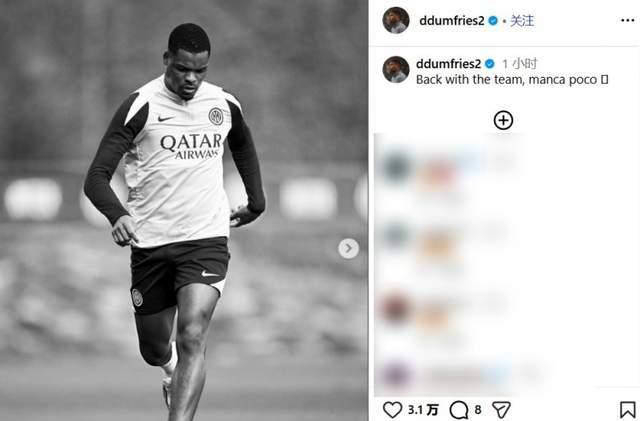The width and height of the screenshot is (640, 421).
Task: Click the verified badge in the post header
Action: coord(493,21)
